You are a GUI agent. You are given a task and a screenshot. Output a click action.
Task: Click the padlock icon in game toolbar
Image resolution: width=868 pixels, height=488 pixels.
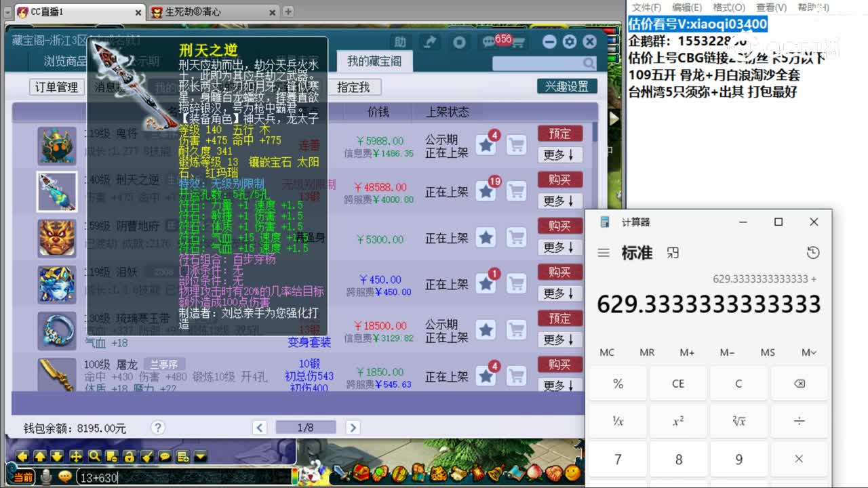pyautogui.click(x=129, y=456)
